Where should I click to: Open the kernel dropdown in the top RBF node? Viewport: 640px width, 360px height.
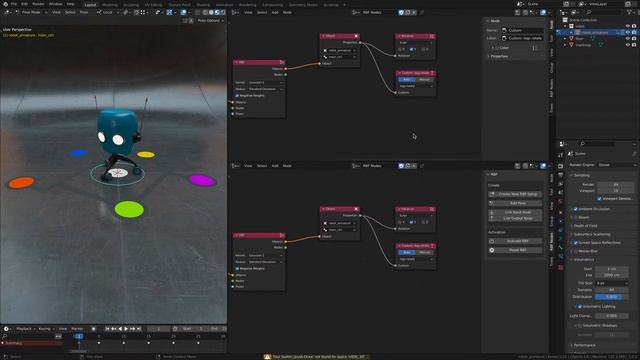coord(265,82)
